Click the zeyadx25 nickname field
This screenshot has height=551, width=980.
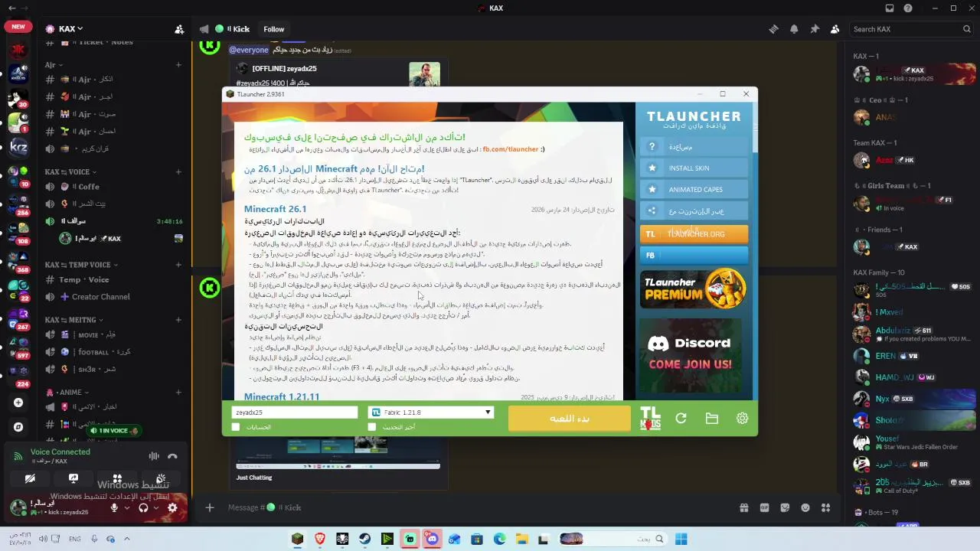click(x=294, y=412)
